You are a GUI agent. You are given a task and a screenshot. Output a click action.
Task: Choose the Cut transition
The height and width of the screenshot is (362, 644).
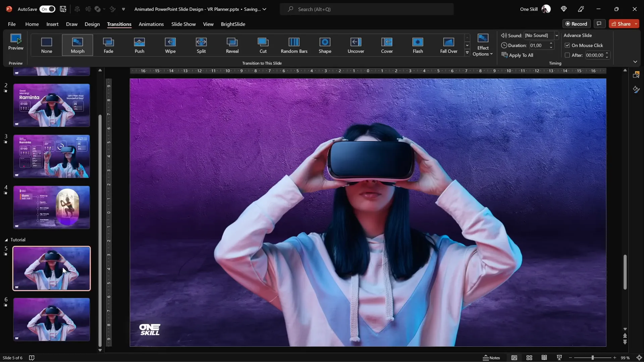(263, 45)
